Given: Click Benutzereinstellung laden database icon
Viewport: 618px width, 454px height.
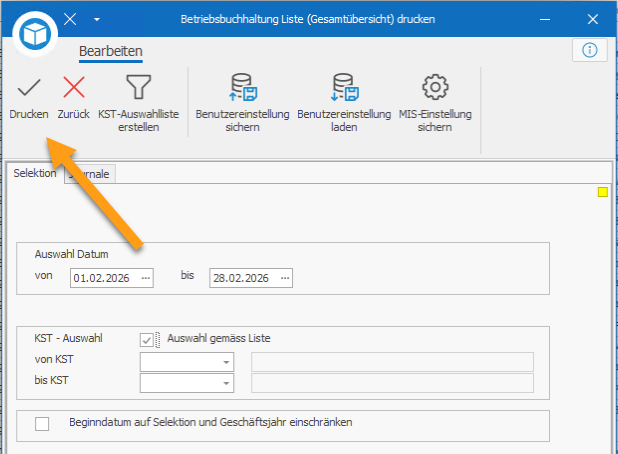Looking at the screenshot, I should (343, 89).
